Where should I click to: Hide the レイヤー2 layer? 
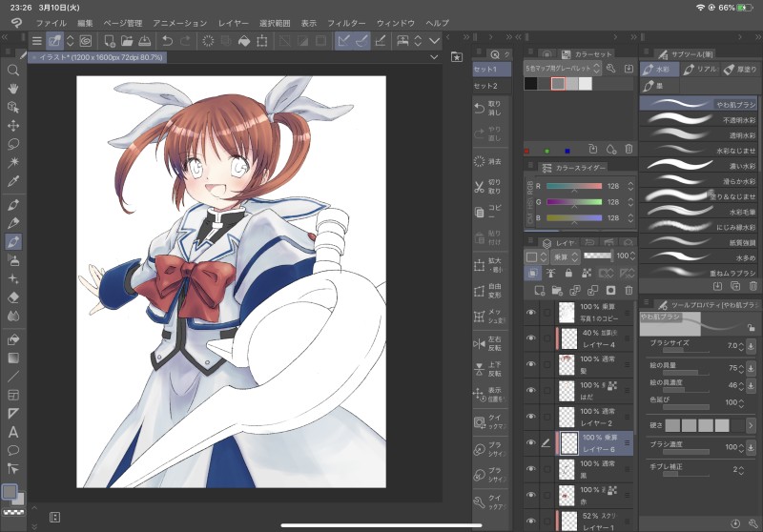point(531,417)
